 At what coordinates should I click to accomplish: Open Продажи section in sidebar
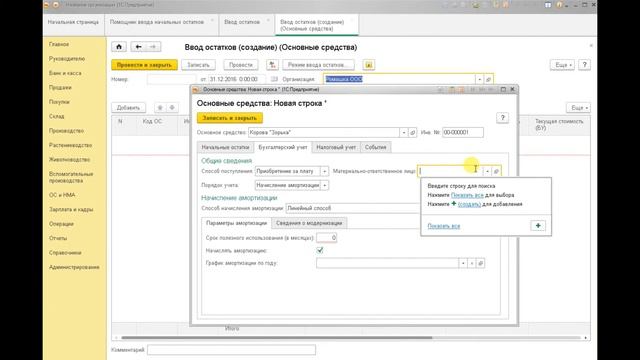(x=60, y=88)
